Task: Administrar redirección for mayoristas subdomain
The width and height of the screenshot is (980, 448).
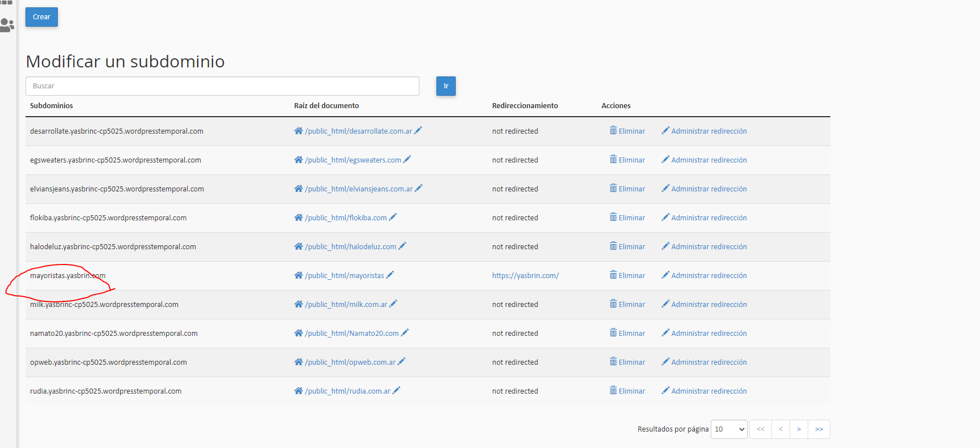Action: [704, 276]
